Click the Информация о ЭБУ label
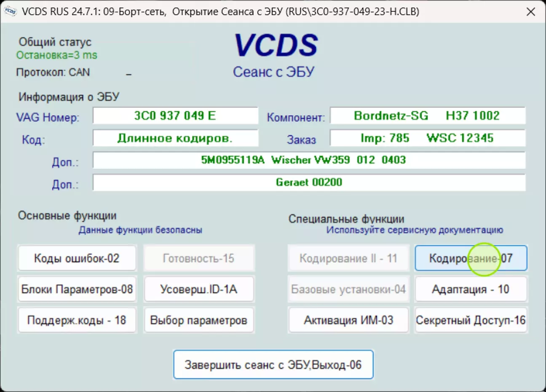Viewport: 546px width, 392px height. coord(69,97)
